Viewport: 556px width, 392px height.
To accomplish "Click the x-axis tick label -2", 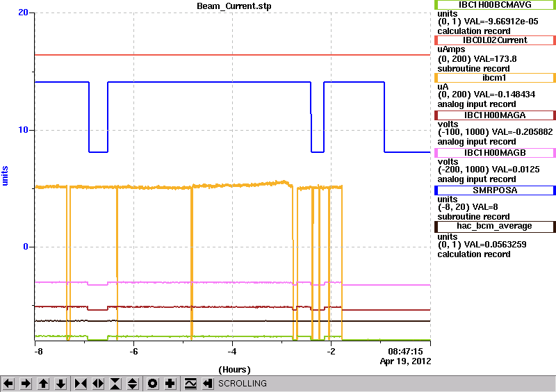I will [x=331, y=352].
